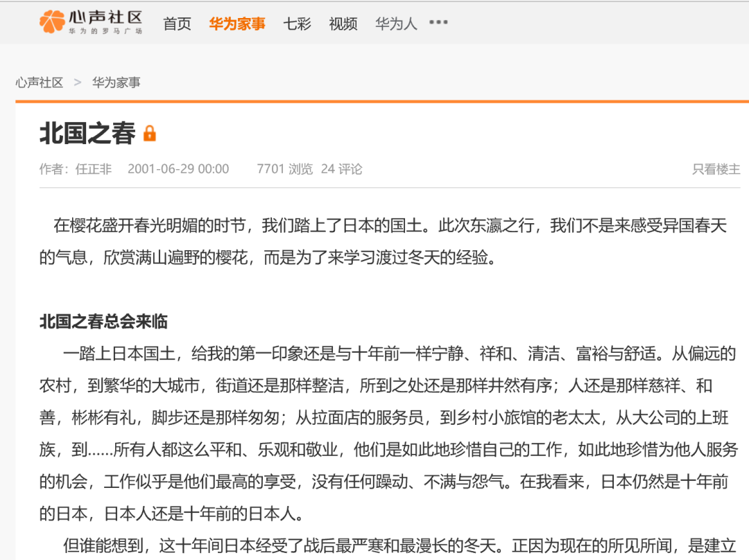The image size is (749, 560).
Task: Click the 7701 浏览 view count
Action: [284, 169]
